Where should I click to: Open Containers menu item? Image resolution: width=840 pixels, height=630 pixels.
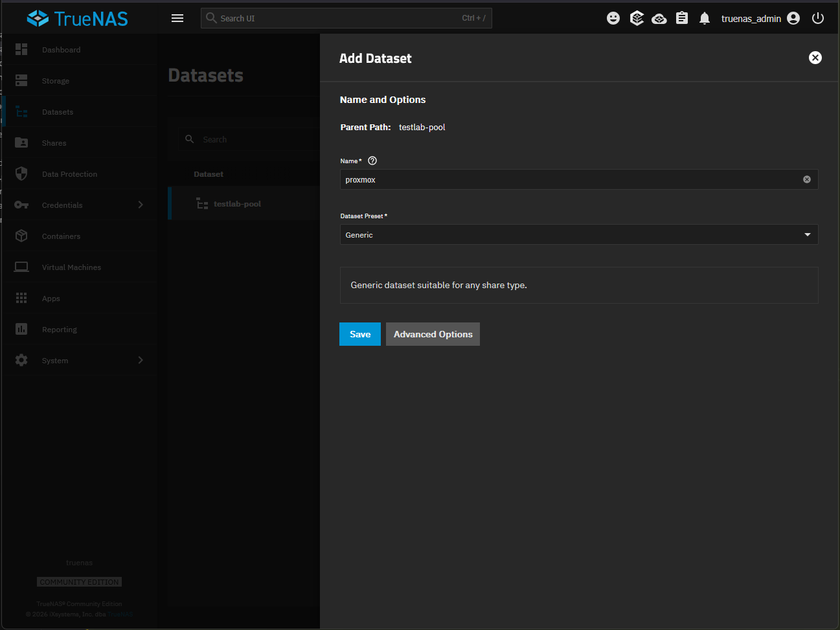[x=79, y=236]
